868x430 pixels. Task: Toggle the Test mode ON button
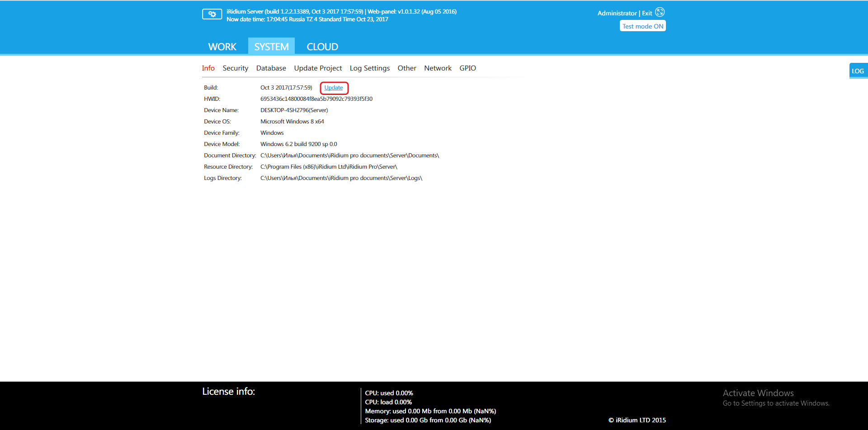642,26
